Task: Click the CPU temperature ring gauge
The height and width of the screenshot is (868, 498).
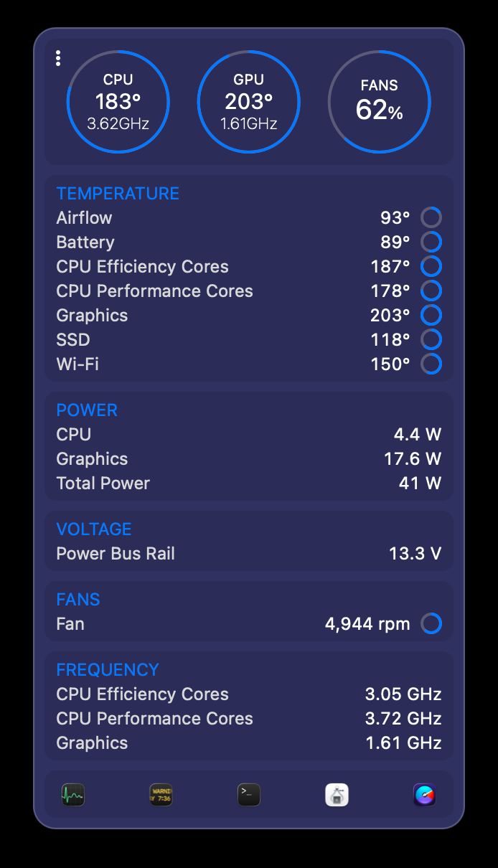Action: 118,102
